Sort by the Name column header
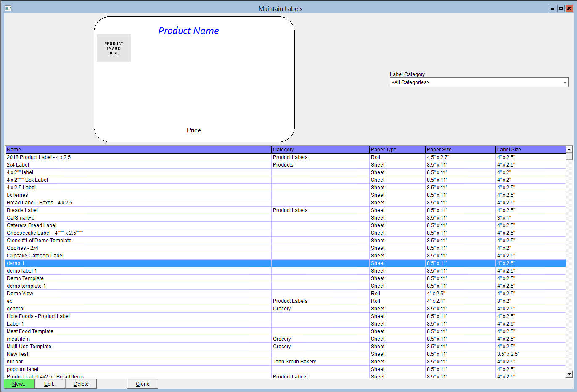The height and width of the screenshot is (392, 577). tap(138, 149)
